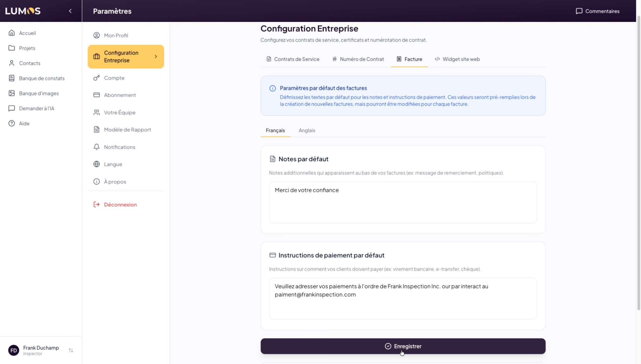Screen dimensions: 641x364
Task: Open Projets via the folder icon
Action: click(12, 48)
